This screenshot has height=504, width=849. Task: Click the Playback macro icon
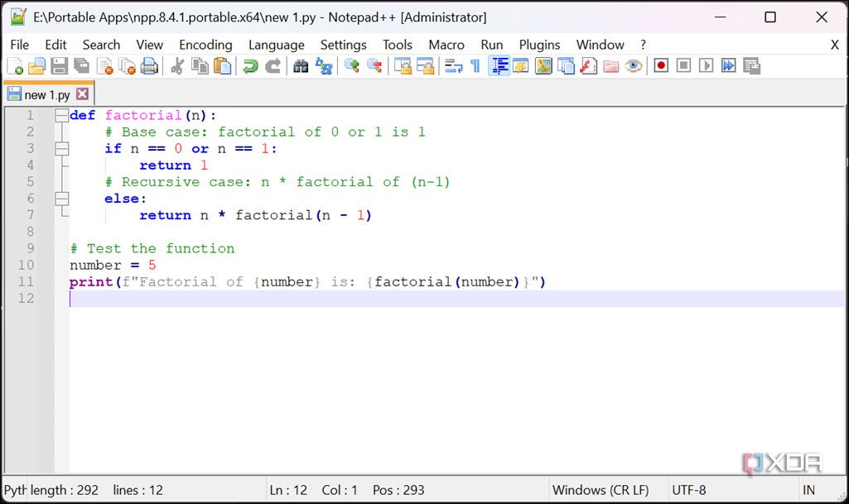[x=706, y=66]
